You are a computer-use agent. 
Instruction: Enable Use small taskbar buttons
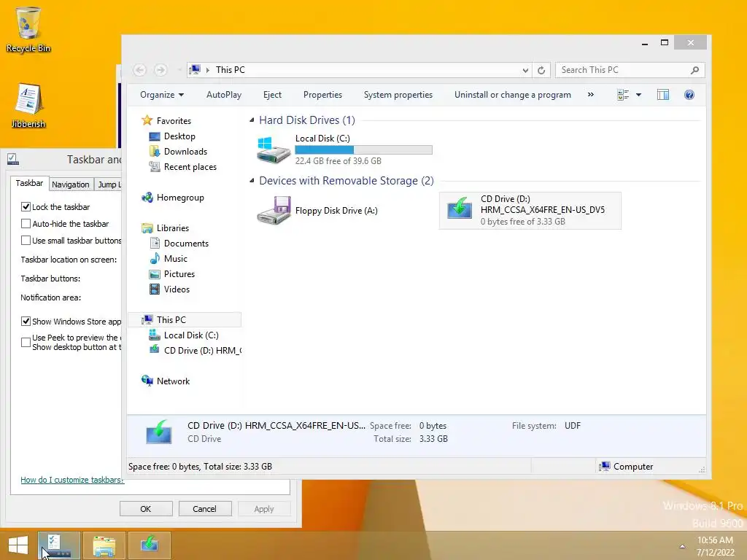coord(26,241)
